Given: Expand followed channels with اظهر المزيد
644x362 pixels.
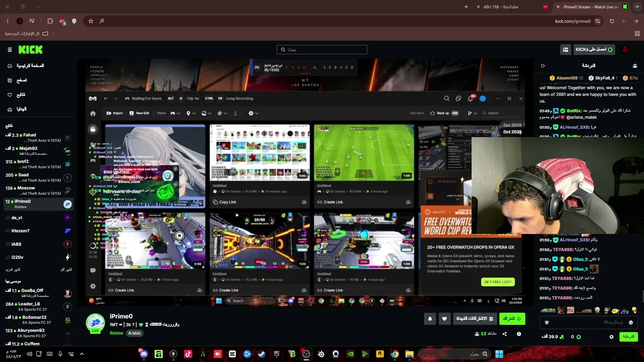Looking at the screenshot, I should pyautogui.click(x=13, y=270).
